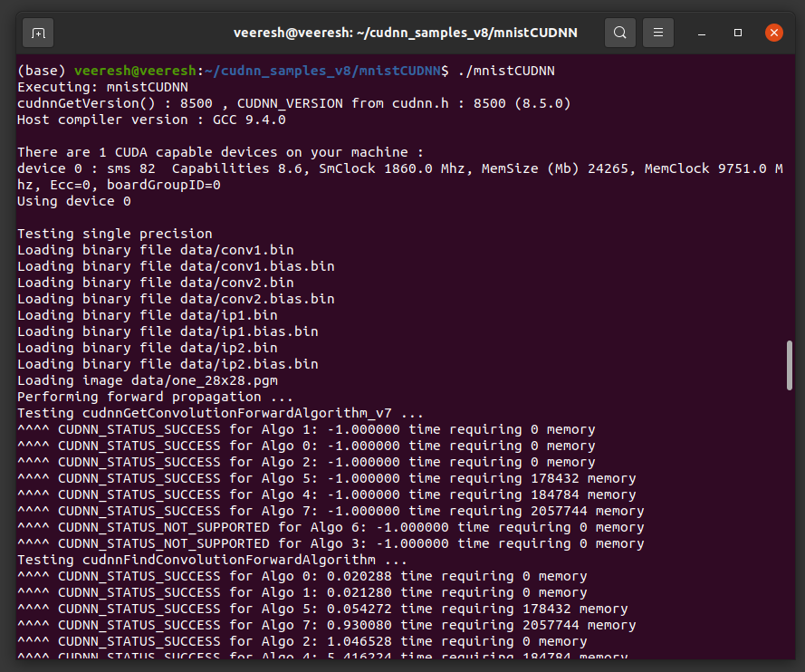Click the Algo 0 -1.000000 time line

(306, 446)
